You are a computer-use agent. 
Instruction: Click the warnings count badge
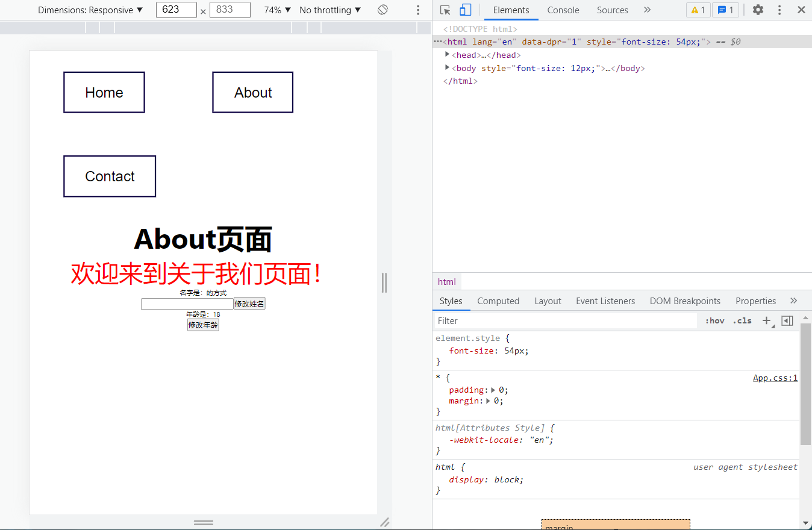698,10
